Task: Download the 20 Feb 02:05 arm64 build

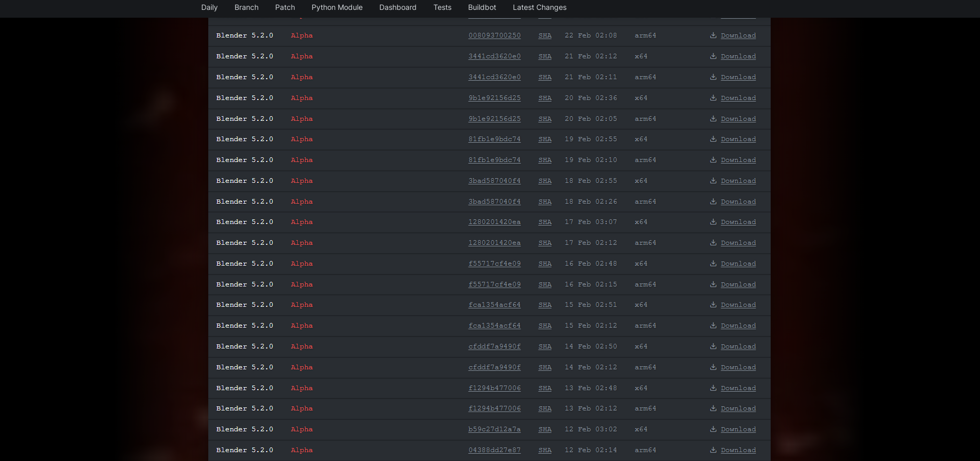Action: (x=738, y=119)
